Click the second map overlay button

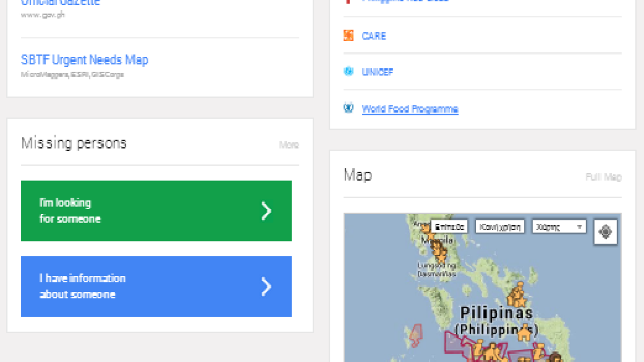[x=500, y=227]
